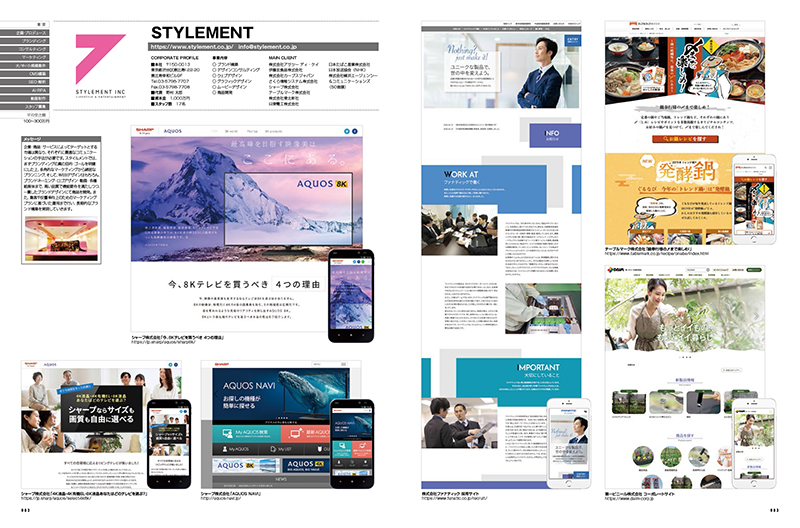The width and height of the screenshot is (800, 528).
Task: Click the info@stylement.co.jp email address
Action: pos(267,46)
